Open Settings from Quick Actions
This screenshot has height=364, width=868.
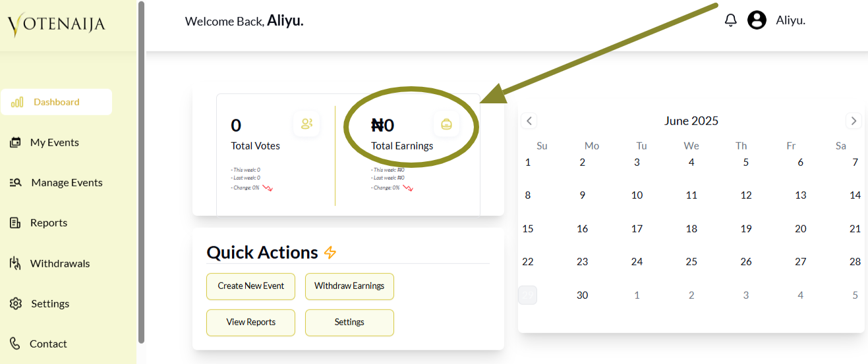pyautogui.click(x=349, y=323)
